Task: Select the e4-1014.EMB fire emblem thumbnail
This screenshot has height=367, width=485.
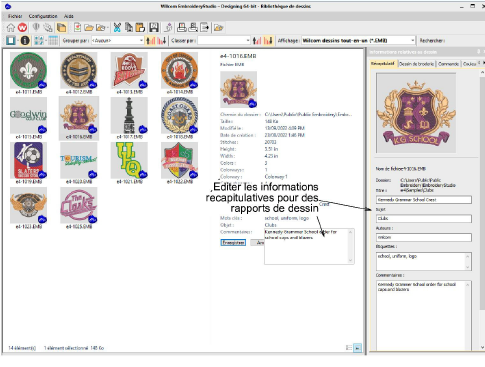Action: click(179, 70)
